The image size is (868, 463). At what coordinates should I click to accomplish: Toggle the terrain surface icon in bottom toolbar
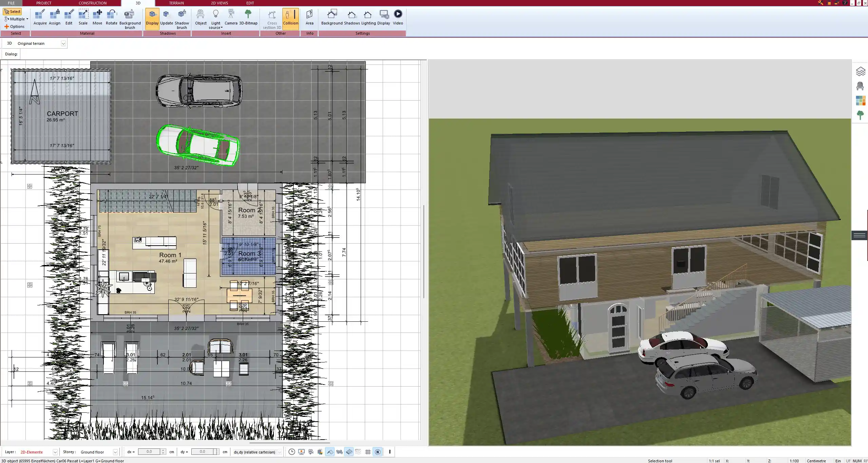(x=349, y=452)
